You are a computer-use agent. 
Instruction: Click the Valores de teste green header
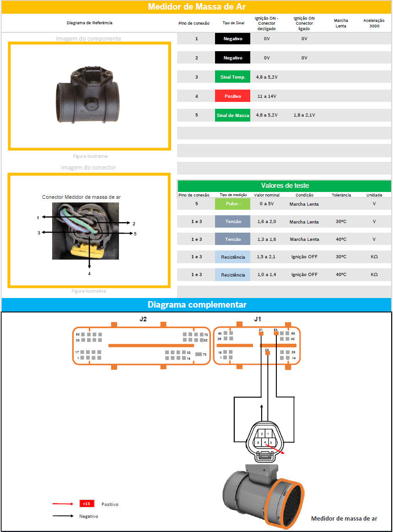click(284, 186)
